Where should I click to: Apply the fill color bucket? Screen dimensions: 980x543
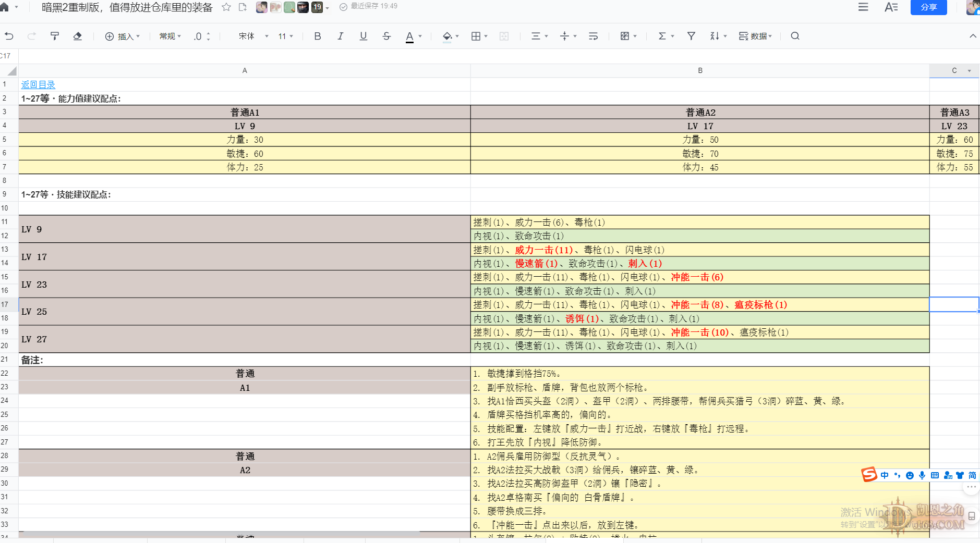coord(447,36)
